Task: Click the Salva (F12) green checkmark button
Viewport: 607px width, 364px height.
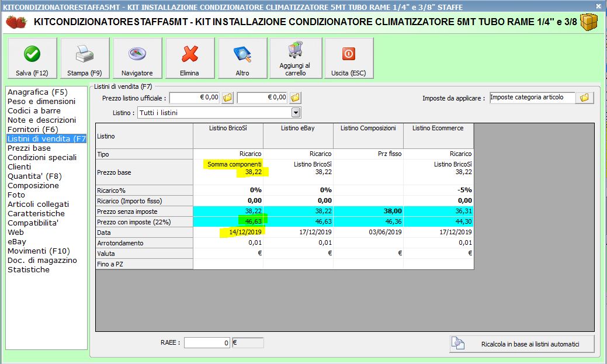Action: click(32, 58)
